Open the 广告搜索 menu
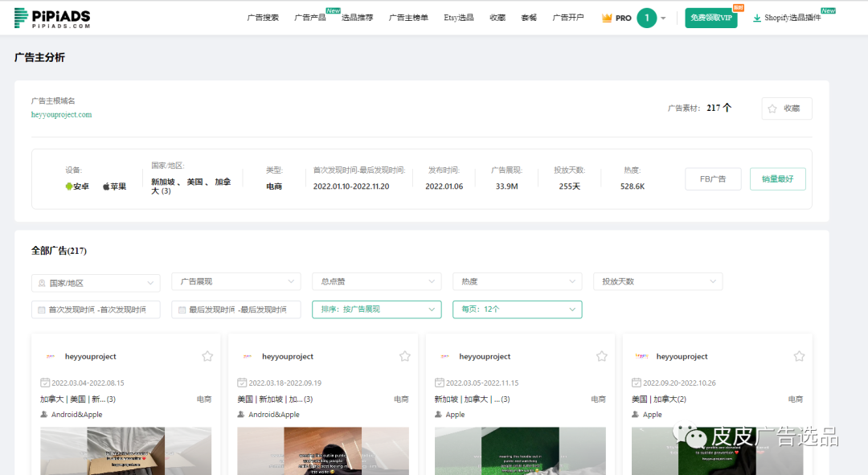The height and width of the screenshot is (475, 868). click(263, 18)
